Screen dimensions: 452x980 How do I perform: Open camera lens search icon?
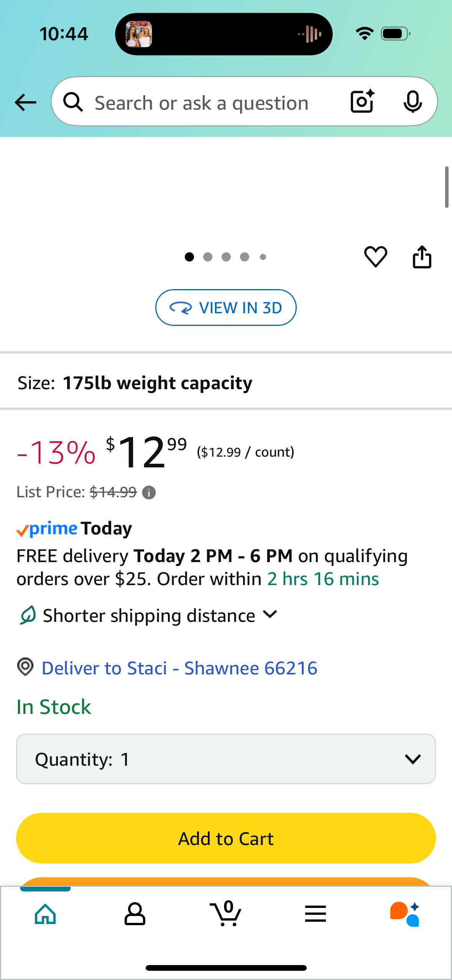[x=362, y=102]
